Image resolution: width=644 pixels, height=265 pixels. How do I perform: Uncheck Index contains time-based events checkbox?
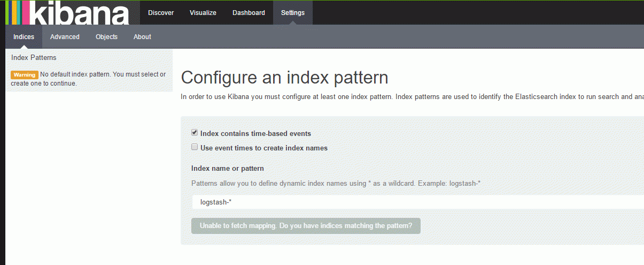pos(195,133)
